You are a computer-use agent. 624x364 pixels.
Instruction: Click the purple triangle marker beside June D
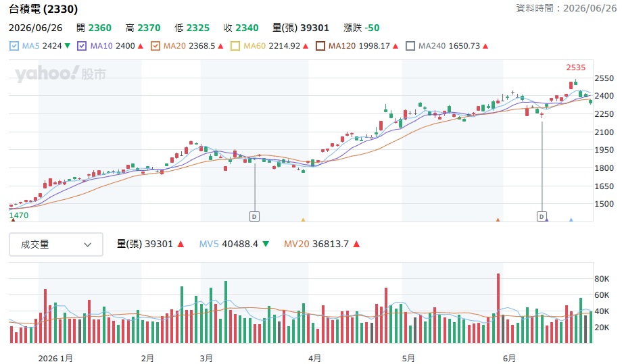(547, 219)
